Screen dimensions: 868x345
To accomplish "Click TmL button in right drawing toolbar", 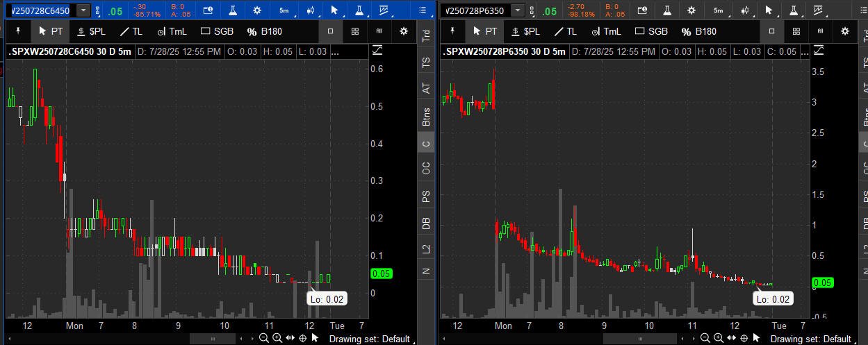I will point(604,31).
